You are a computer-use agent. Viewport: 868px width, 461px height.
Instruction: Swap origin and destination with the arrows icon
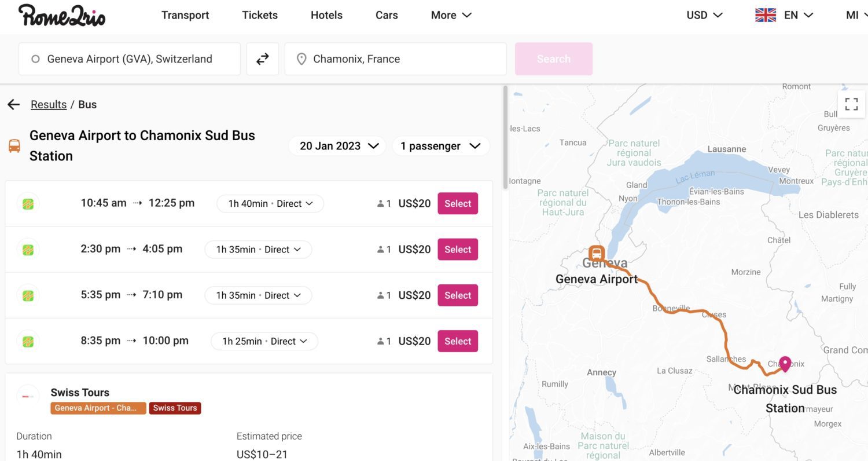pos(263,59)
